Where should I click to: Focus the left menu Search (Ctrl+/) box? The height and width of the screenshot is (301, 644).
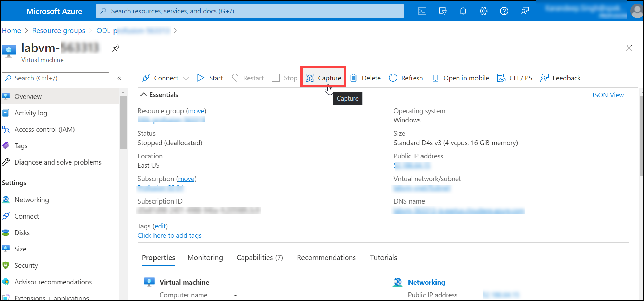pos(56,78)
